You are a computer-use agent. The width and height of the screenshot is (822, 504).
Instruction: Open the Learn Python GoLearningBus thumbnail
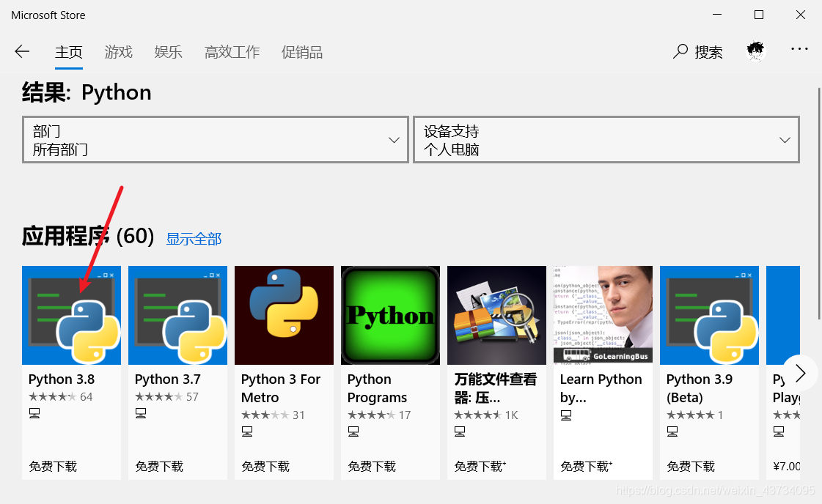click(603, 316)
